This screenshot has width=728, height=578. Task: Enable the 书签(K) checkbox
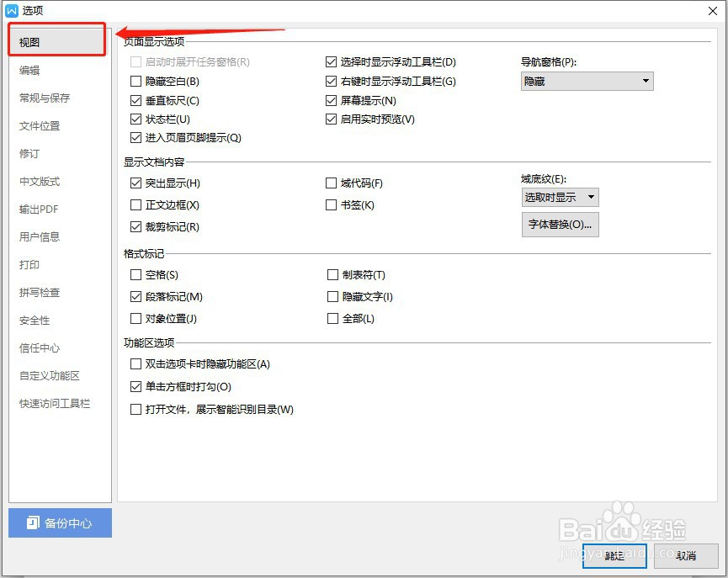pyautogui.click(x=331, y=204)
